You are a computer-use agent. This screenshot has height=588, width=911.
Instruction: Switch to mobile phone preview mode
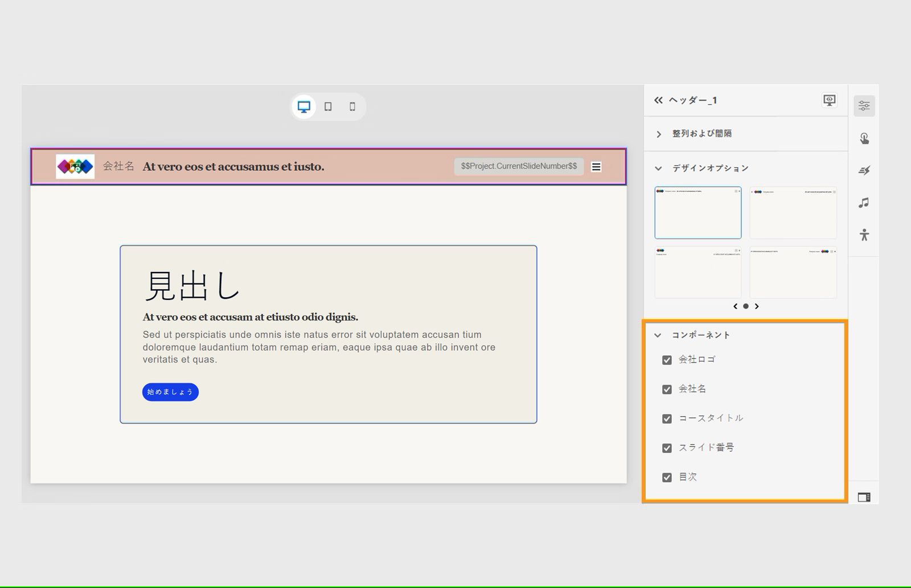[352, 106]
